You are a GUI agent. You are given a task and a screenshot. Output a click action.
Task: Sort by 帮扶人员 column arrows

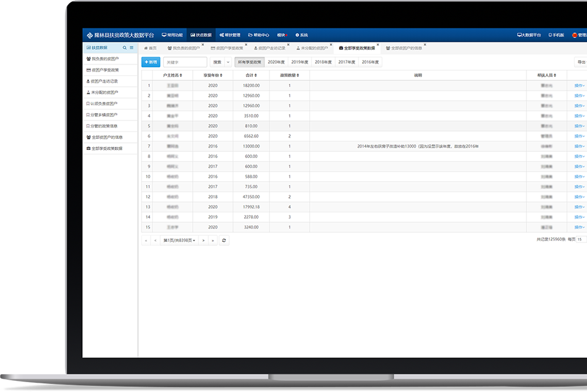point(555,75)
